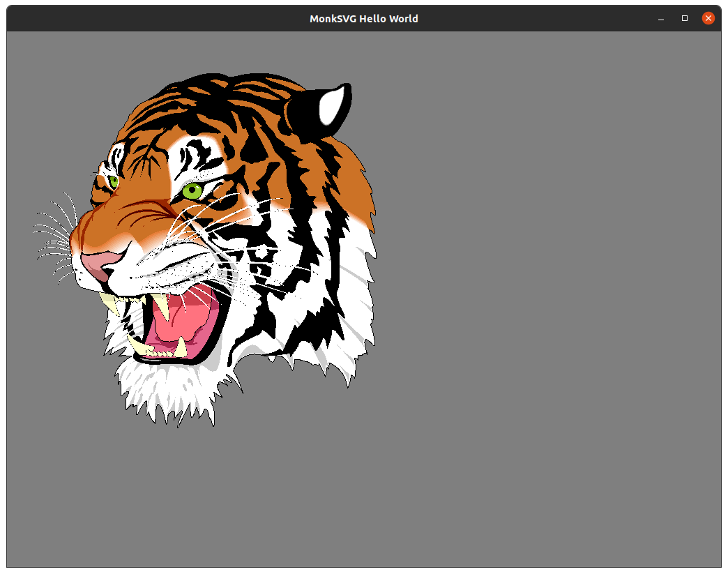Click the upper fang nearest the nose
The width and height of the screenshot is (728, 574).
[109, 303]
